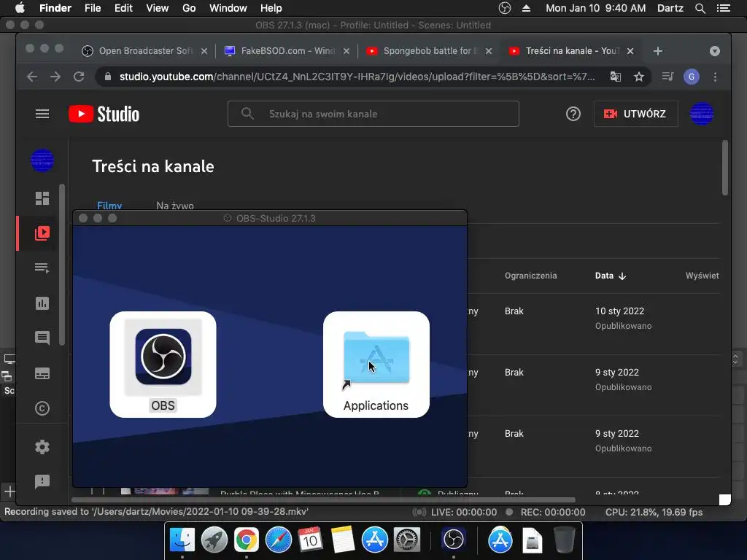This screenshot has height=560, width=747.
Task: Open the Edit menu in menu bar
Action: [x=123, y=8]
